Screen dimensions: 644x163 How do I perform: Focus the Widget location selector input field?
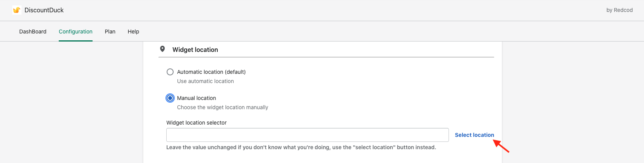(x=307, y=135)
